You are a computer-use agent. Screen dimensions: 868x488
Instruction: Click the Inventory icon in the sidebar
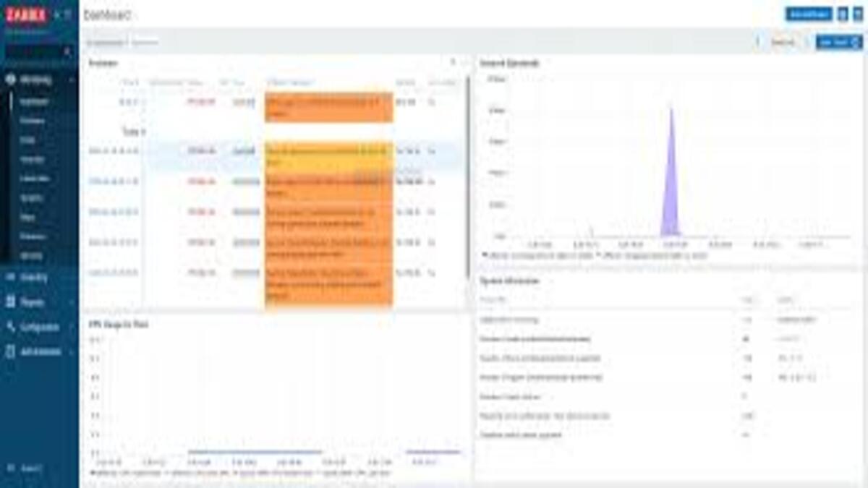pyautogui.click(x=11, y=278)
